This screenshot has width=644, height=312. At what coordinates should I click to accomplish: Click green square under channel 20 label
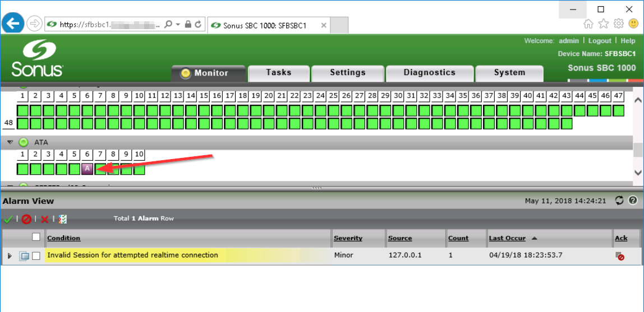[269, 110]
